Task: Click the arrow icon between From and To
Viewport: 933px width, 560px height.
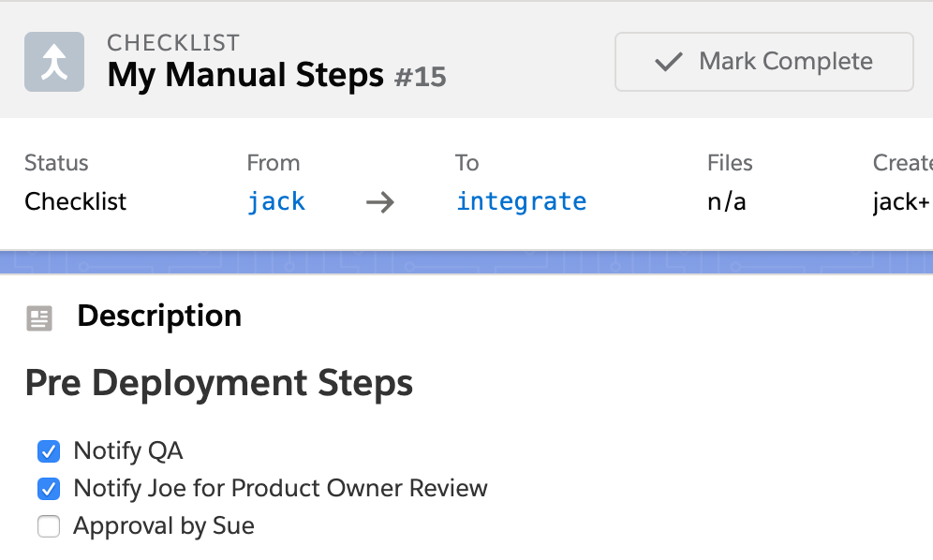Action: [x=379, y=201]
